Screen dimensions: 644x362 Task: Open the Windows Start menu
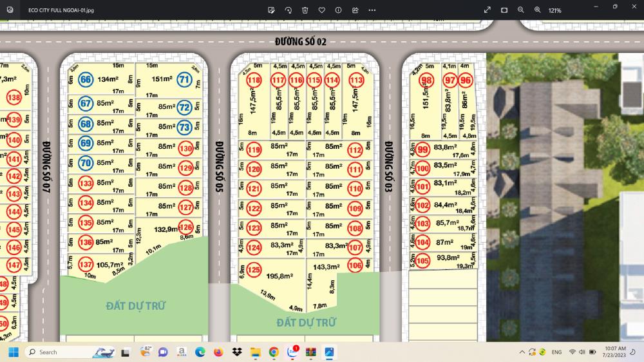(12, 352)
